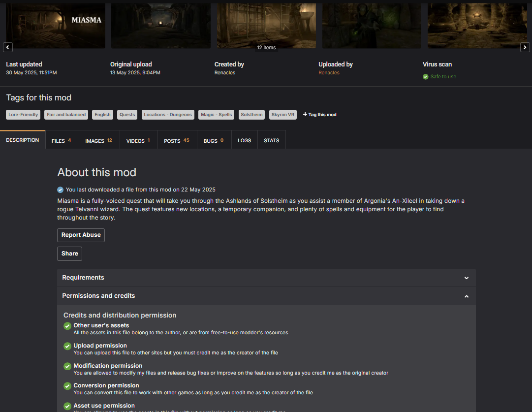Click the Tags for this mod heading

coord(39,98)
